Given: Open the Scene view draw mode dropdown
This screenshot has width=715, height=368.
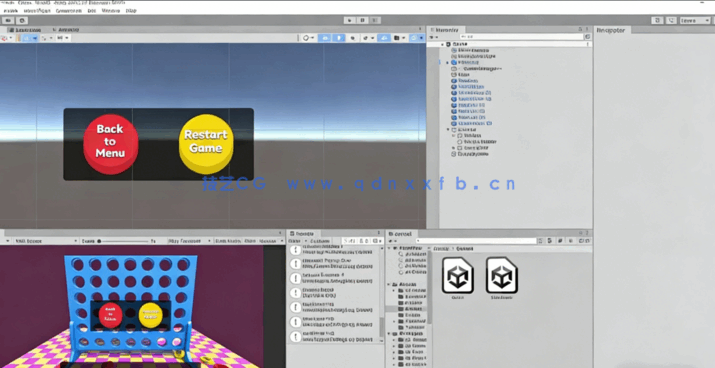Looking at the screenshot, I should (308, 38).
